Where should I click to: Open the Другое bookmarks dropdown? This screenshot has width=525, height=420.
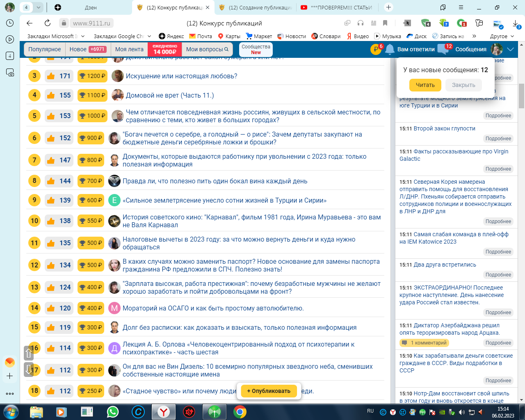tap(502, 36)
